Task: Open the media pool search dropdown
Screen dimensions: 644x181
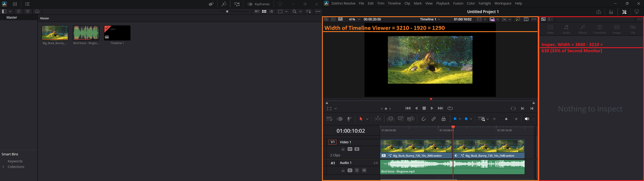Action: coord(300,11)
